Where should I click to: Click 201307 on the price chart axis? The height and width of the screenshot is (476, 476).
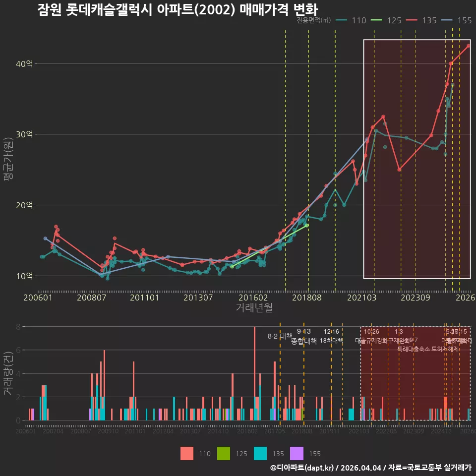[198, 297]
